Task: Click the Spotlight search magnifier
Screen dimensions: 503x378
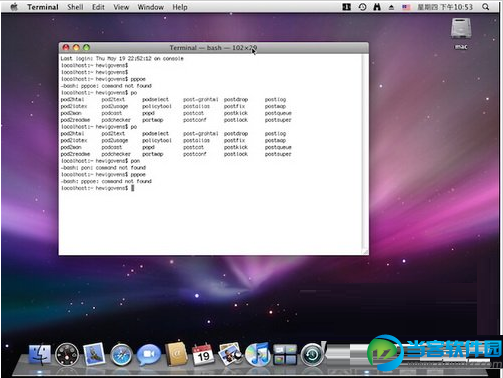Action: [486, 7]
